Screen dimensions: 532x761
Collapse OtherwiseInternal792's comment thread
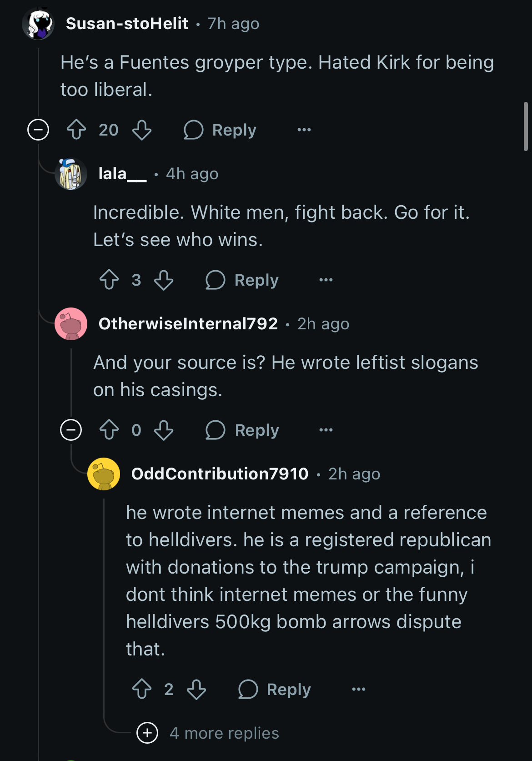point(71,430)
